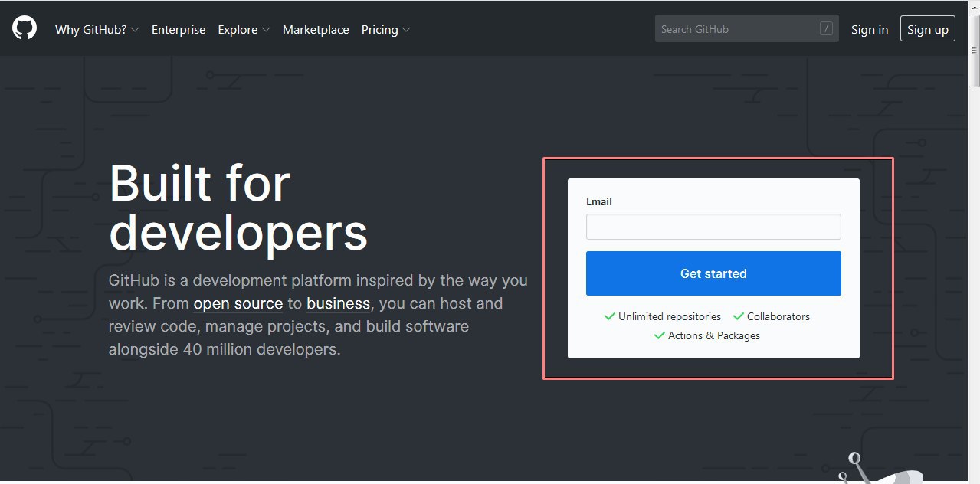Click the Sign in link
The image size is (980, 484).
870,29
